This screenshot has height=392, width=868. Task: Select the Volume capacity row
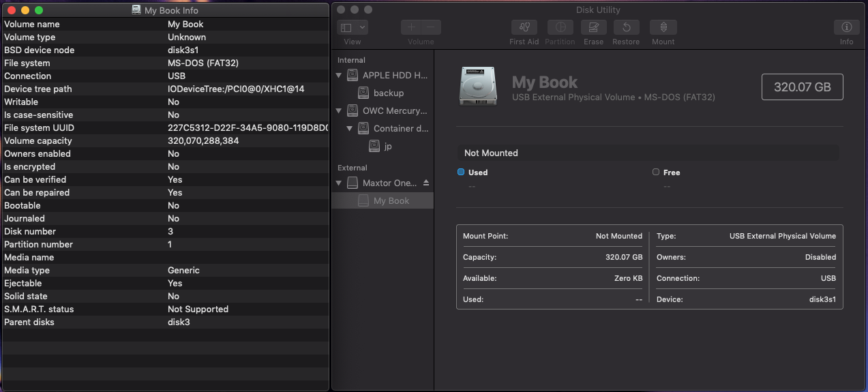(166, 140)
